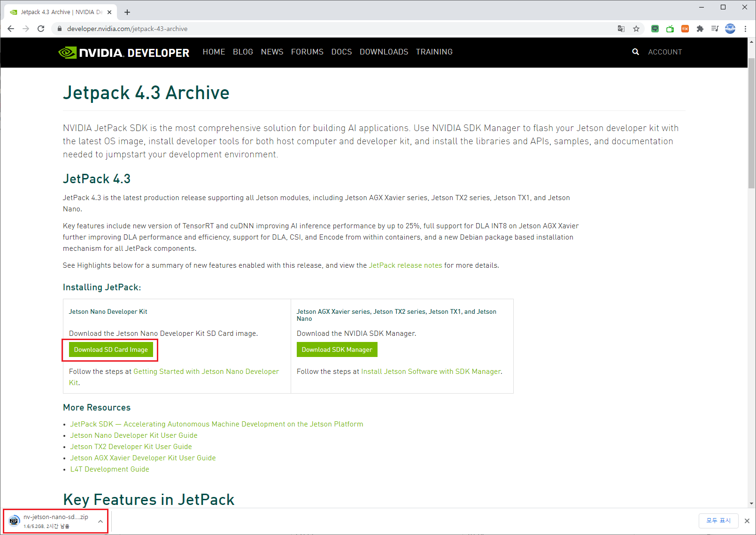Close the Jetpack 4.3 Archive tab
Screen dimensions: 756x535
[x=110, y=12]
